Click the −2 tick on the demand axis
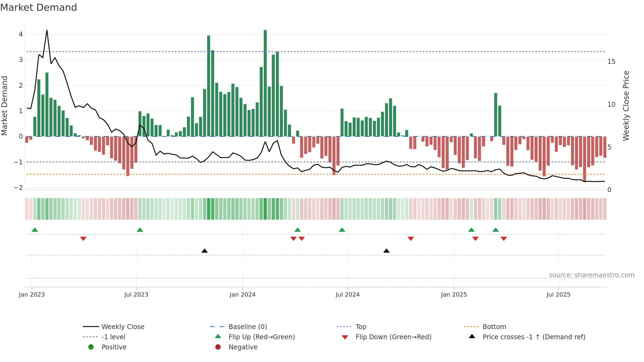This screenshot has height=362, width=644. (x=18, y=187)
